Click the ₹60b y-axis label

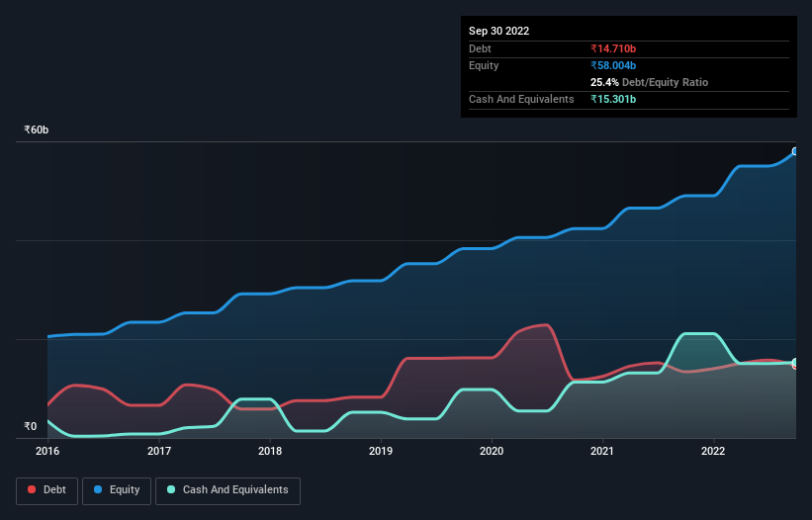37,130
